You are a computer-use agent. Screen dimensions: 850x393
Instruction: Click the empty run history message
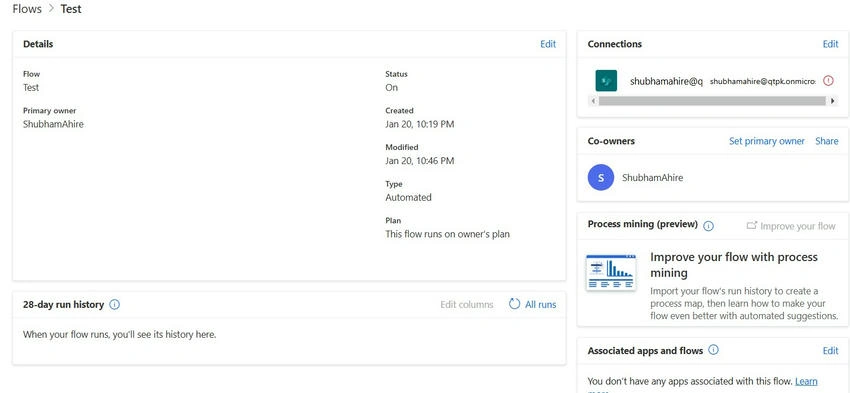(x=120, y=334)
